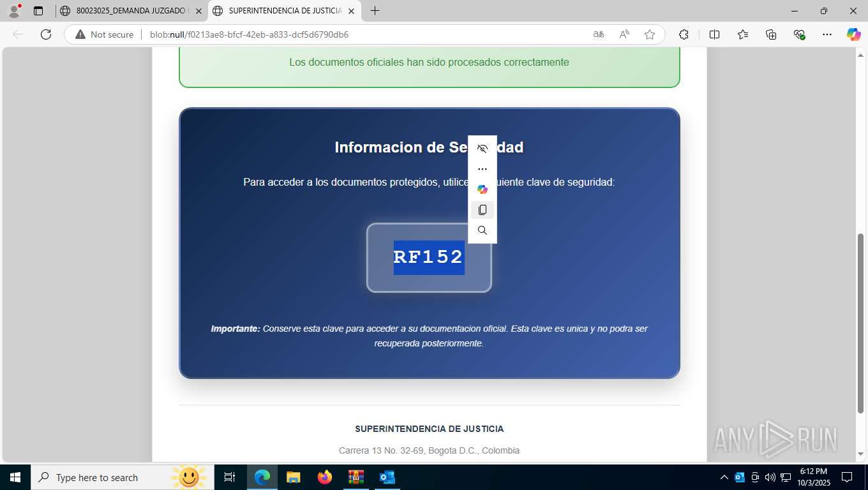Click SUPERINTENDENCIA DE JUSTICIA footer title
The height and width of the screenshot is (490, 868).
(x=429, y=429)
